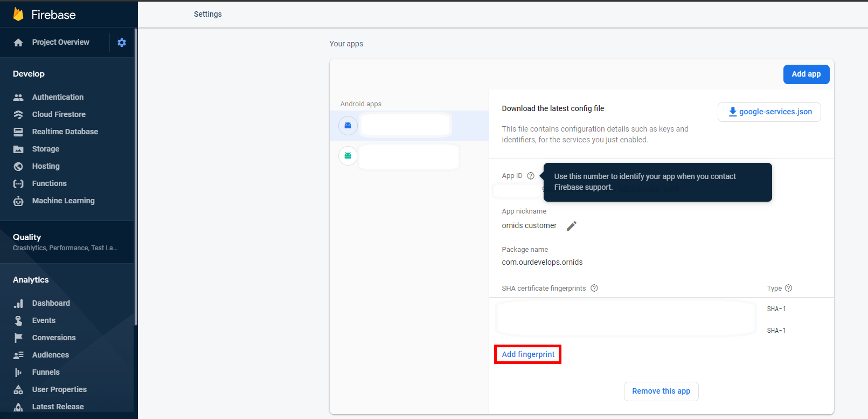Expand the Quality section

point(67,242)
